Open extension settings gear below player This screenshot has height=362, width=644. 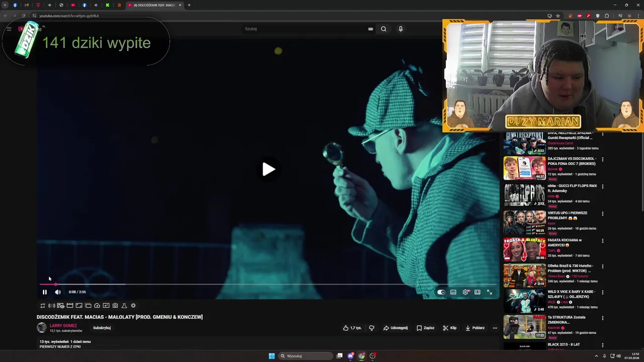point(133,306)
